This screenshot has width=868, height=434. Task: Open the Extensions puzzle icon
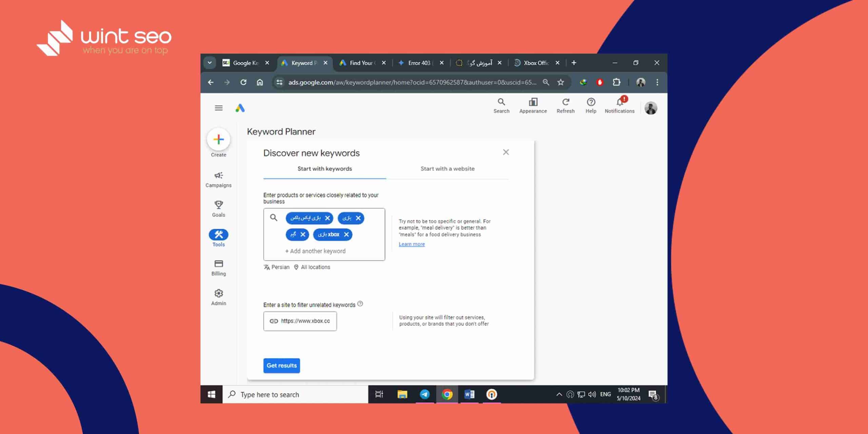tap(616, 82)
